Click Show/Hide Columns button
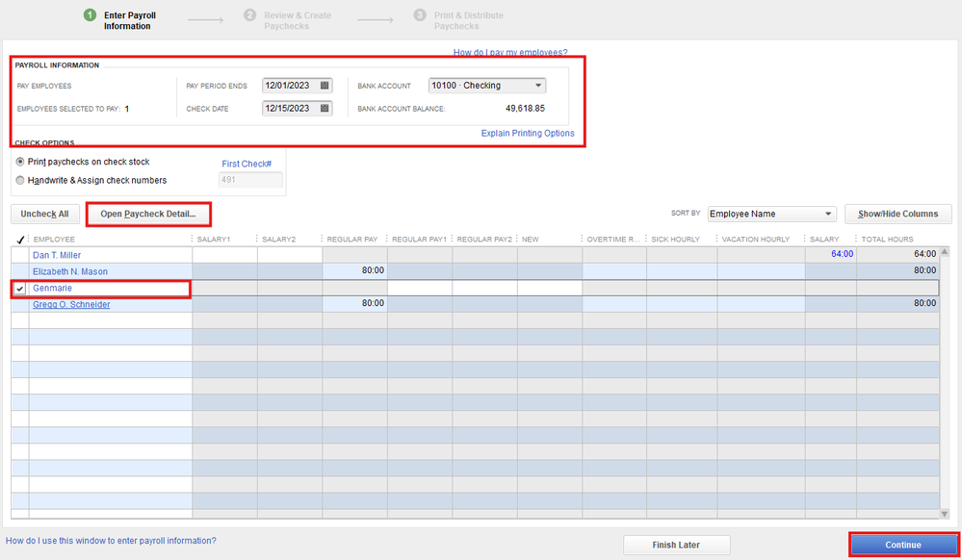Screen dimensions: 962x560 point(897,214)
